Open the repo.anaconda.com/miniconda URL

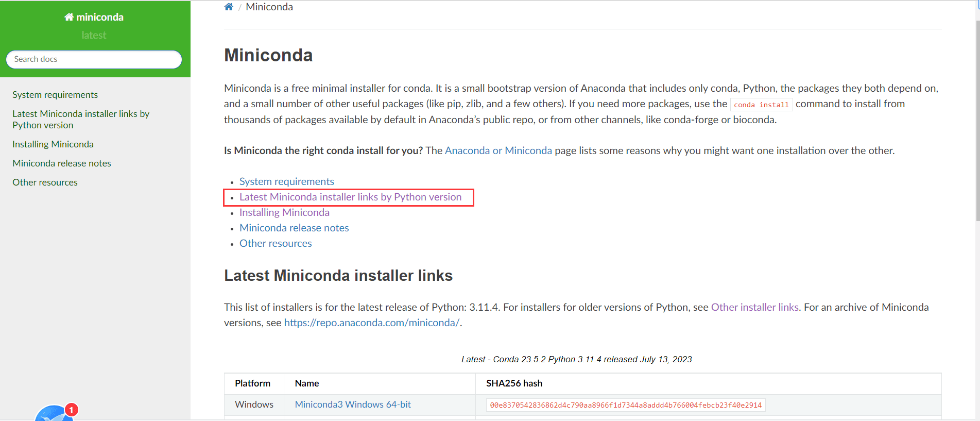372,323
